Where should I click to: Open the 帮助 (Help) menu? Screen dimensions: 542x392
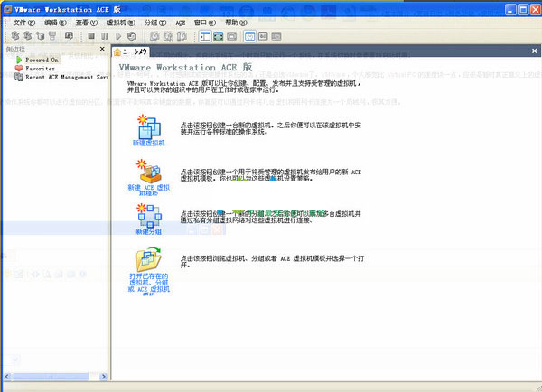(x=236, y=23)
